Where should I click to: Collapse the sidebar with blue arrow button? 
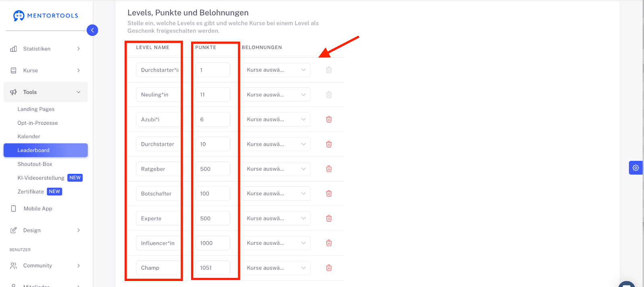click(x=92, y=30)
